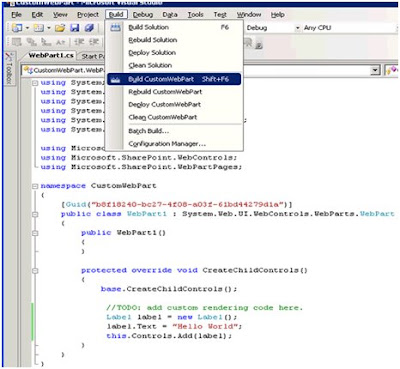Open the Test menu

point(220,15)
